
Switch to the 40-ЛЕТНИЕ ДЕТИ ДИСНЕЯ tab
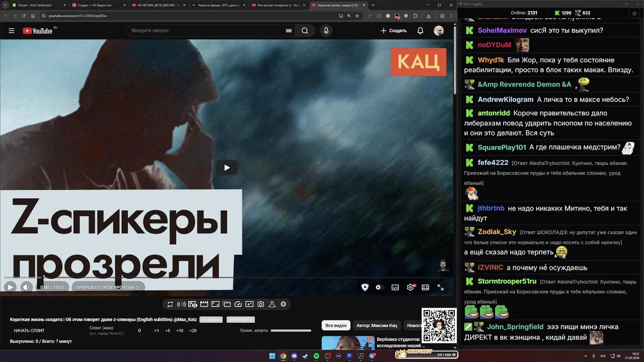(158, 5)
